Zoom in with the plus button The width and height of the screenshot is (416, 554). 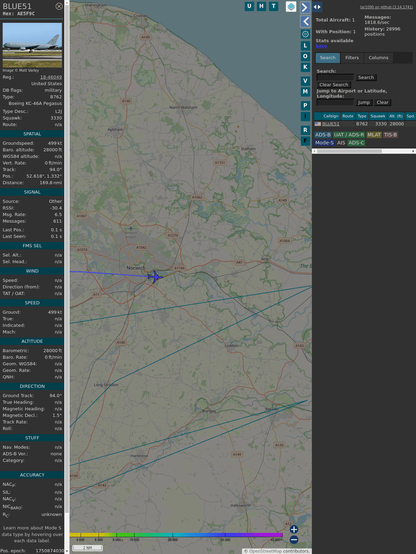[294, 529]
